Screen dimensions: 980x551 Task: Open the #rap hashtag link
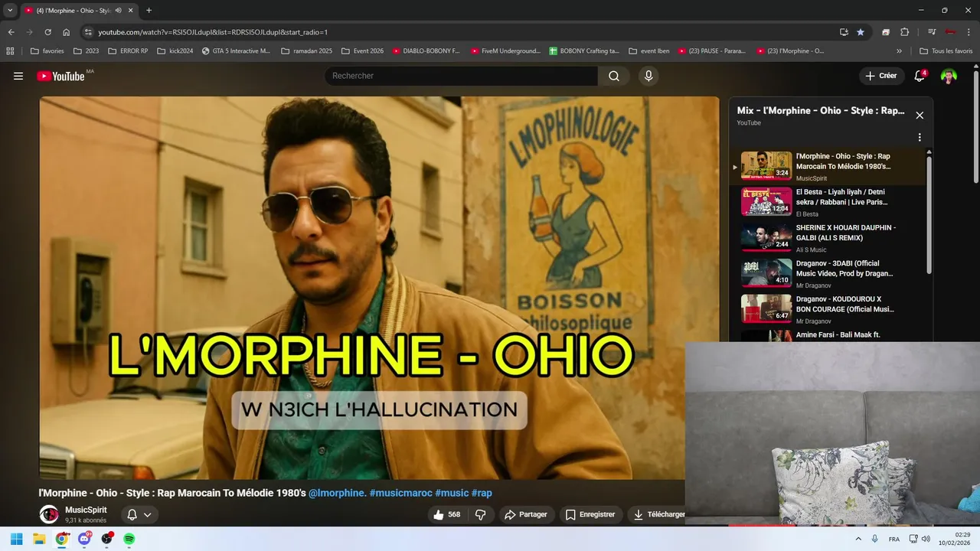(x=482, y=493)
